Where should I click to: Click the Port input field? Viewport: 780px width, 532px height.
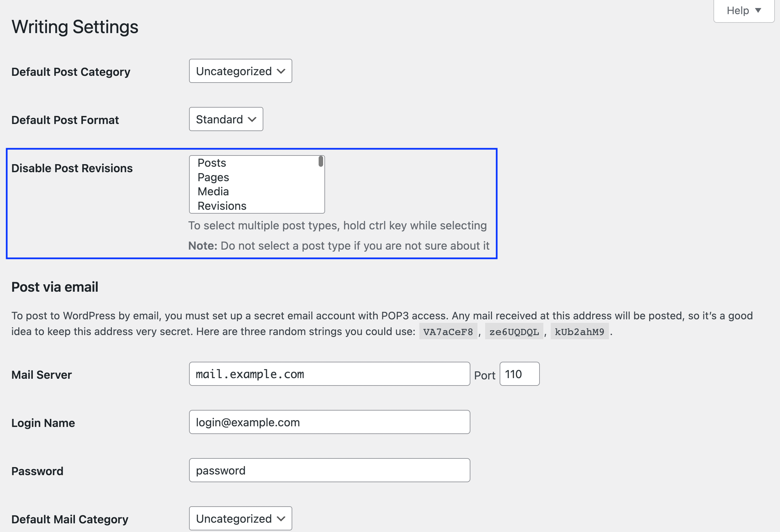[x=519, y=374]
